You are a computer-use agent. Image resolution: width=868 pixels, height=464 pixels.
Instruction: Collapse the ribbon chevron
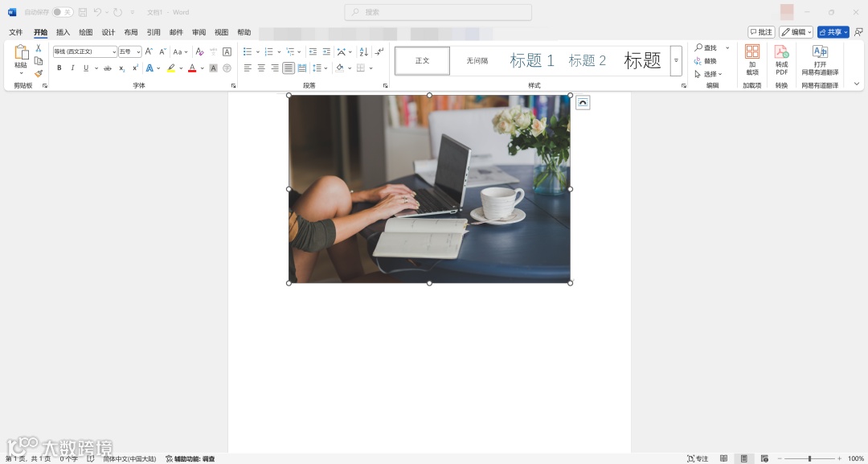point(857,84)
